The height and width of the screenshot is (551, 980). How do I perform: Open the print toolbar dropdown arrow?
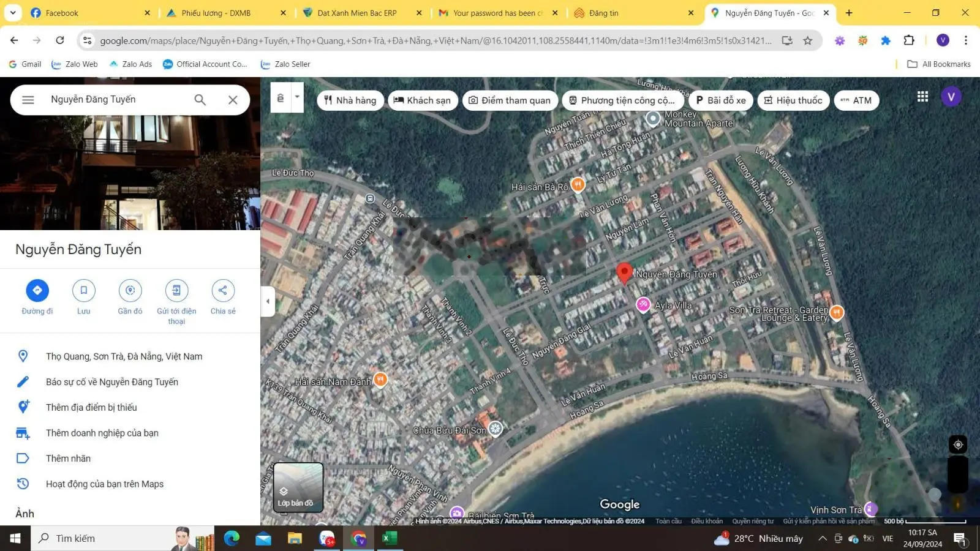pyautogui.click(x=297, y=97)
